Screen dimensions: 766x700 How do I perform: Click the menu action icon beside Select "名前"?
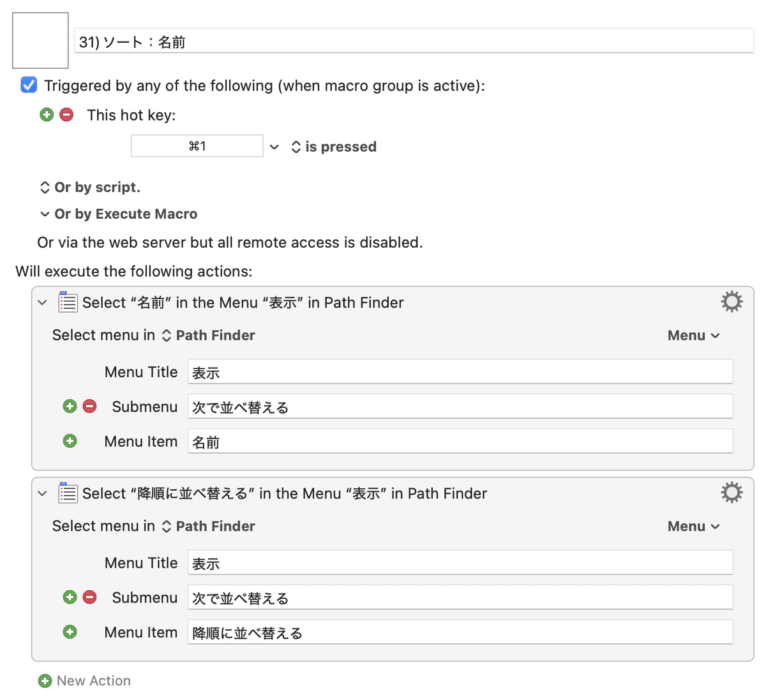(x=68, y=302)
